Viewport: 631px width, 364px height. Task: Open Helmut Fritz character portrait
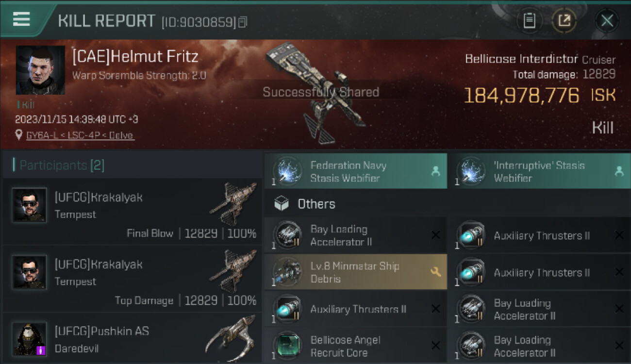[40, 70]
